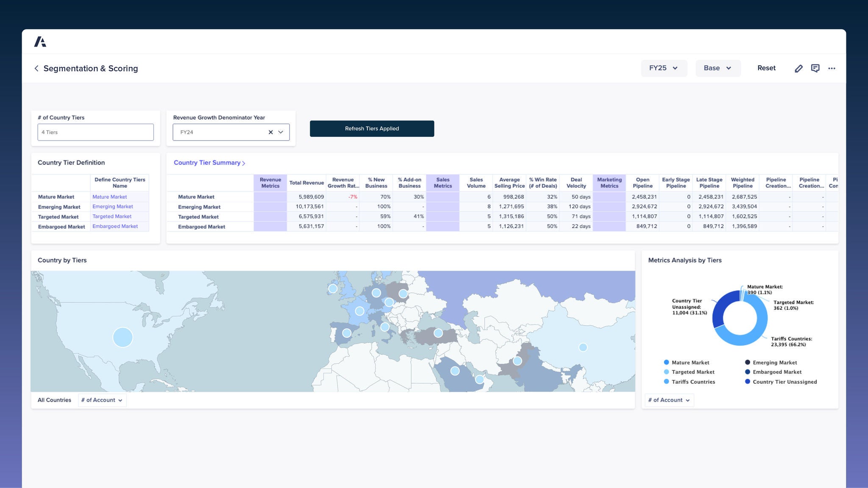Open the map's # of Account dropdown
This screenshot has height=488, width=868.
102,400
